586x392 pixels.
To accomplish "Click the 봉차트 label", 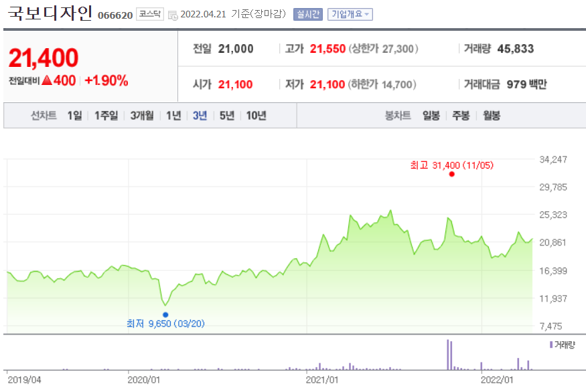I will click(x=398, y=116).
